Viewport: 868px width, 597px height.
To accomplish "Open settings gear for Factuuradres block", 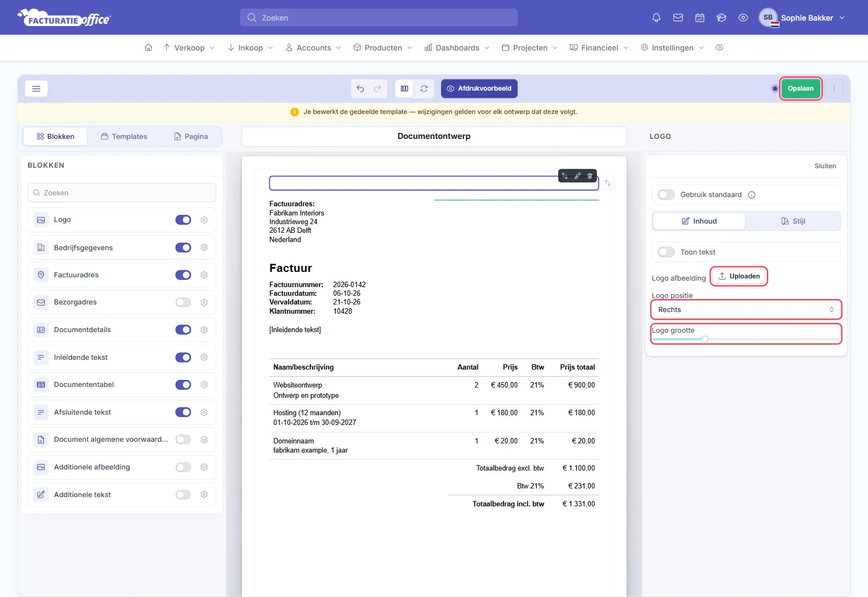I will [x=204, y=275].
